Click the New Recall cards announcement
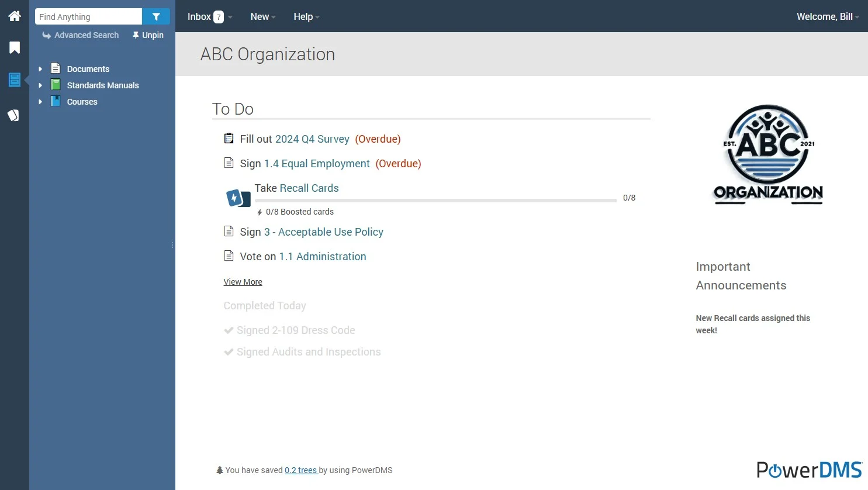Image resolution: width=868 pixels, height=490 pixels. point(753,324)
